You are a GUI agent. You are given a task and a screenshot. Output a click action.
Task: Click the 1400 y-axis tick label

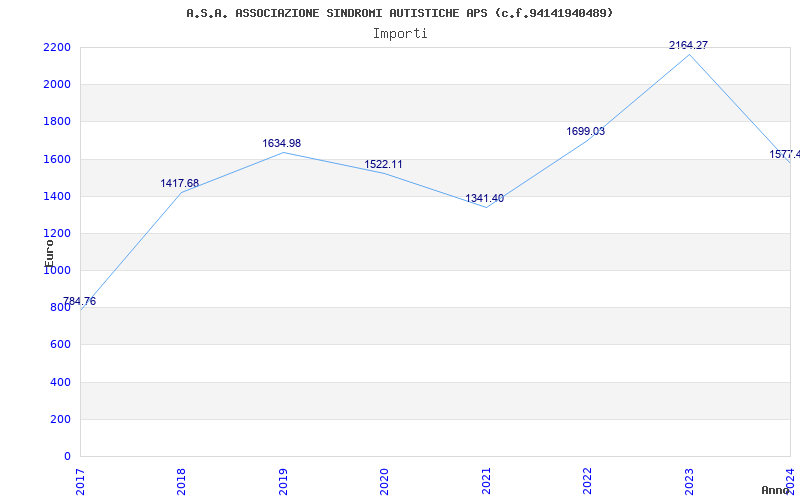pos(57,196)
